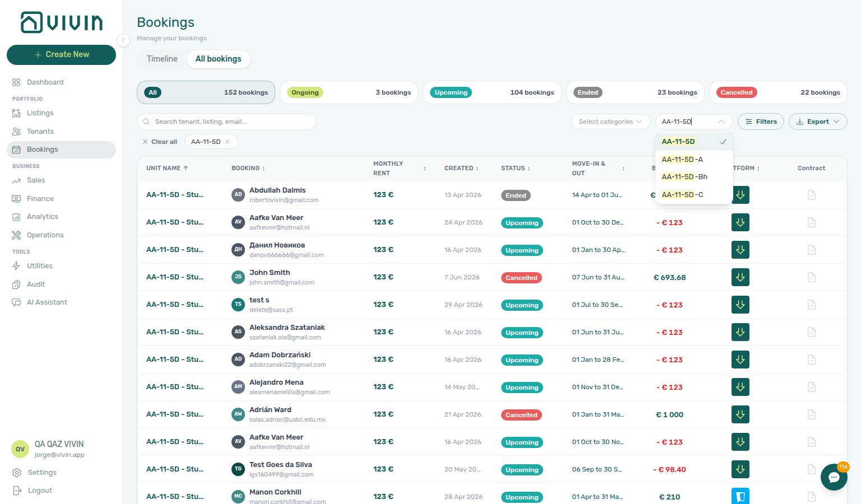
Task: Open contract for Aleksandra Szataniak row
Action: tap(811, 332)
